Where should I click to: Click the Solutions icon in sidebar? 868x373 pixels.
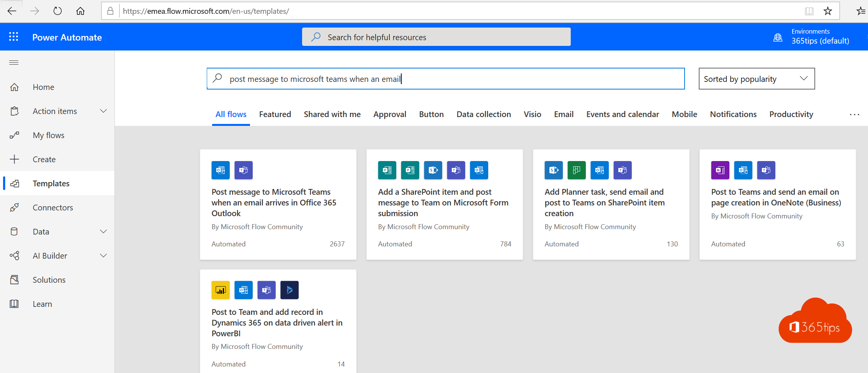[x=14, y=280]
